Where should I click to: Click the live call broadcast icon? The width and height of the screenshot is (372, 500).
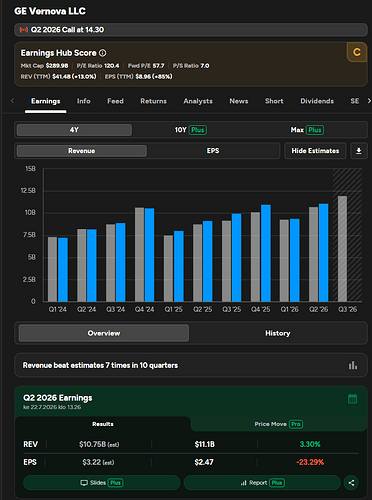(x=23, y=30)
